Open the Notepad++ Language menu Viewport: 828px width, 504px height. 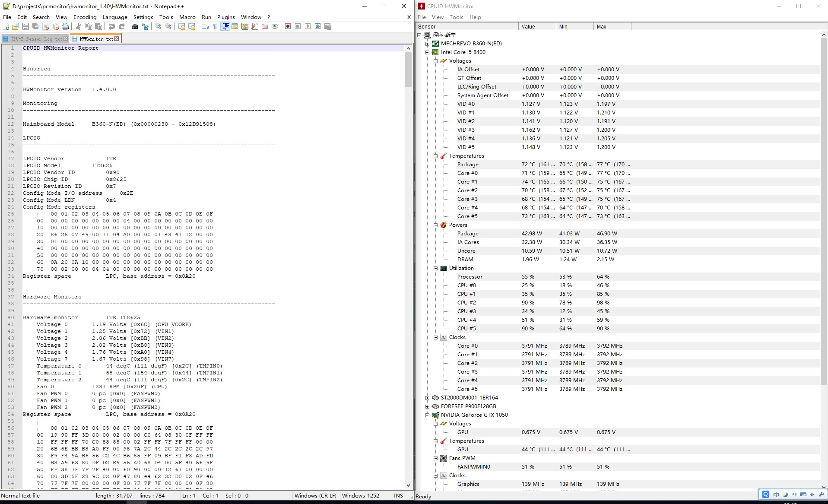(115, 17)
